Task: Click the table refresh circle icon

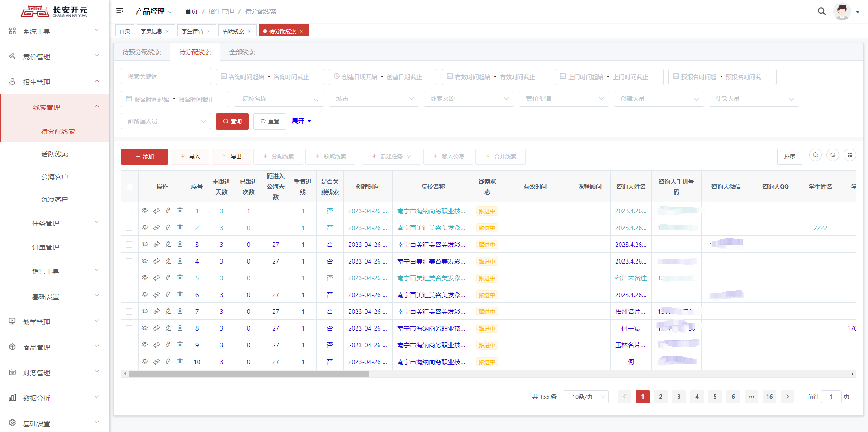Action: (833, 155)
